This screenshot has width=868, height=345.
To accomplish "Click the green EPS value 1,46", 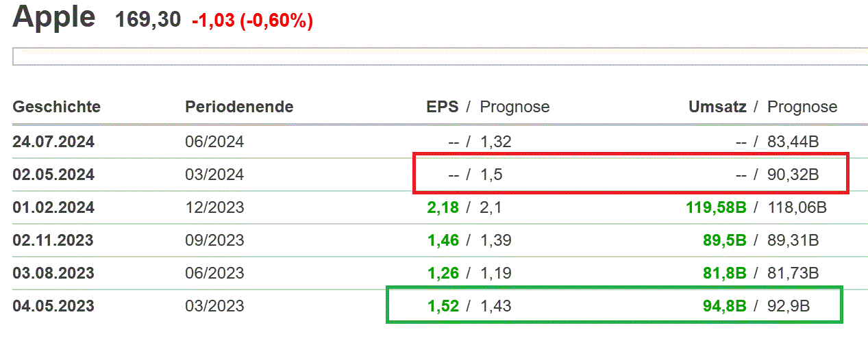I will [x=442, y=240].
